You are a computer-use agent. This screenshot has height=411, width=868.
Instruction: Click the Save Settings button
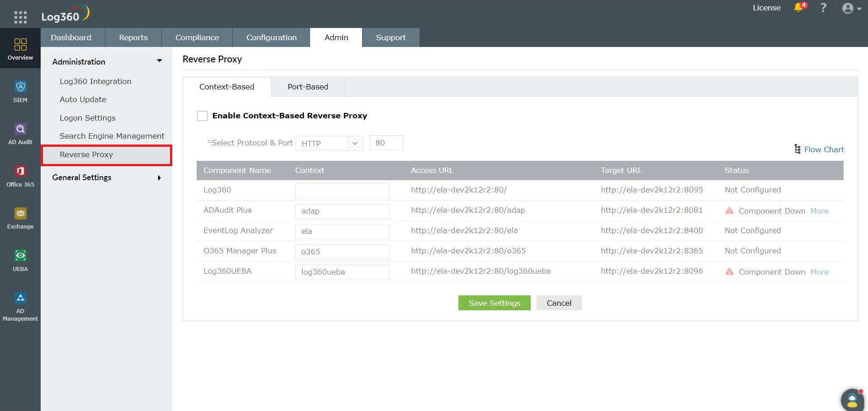pos(494,303)
